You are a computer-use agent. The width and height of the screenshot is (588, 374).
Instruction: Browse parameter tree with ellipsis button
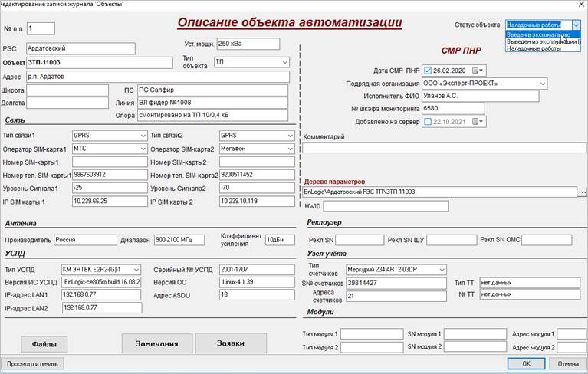coord(582,192)
